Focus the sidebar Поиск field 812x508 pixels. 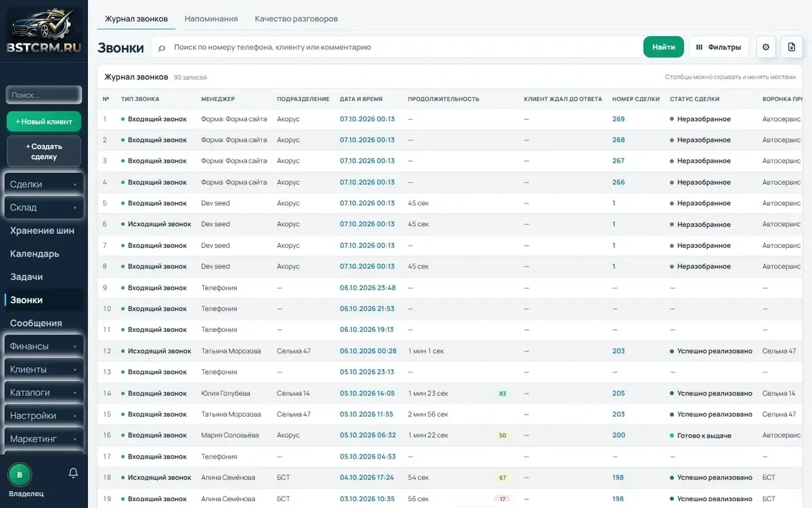pos(44,95)
